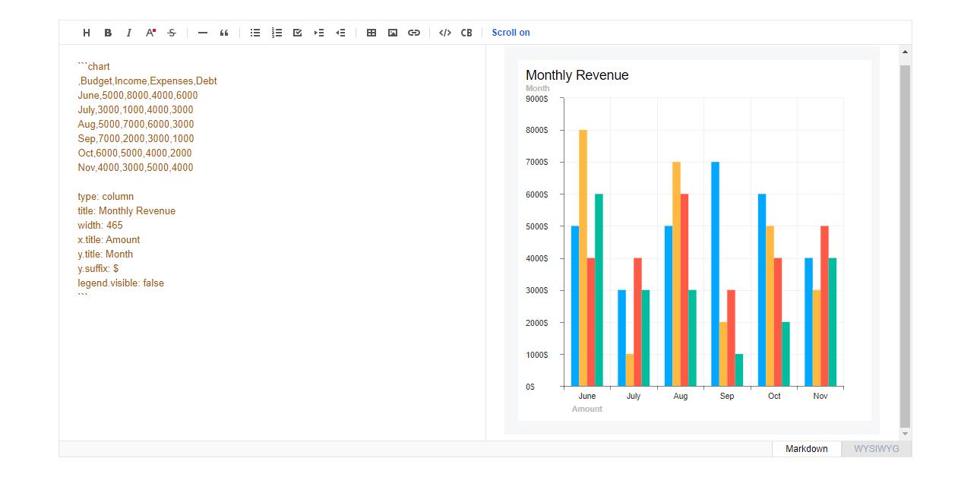Insert a code block (CB)
980x490 pixels.
[466, 33]
